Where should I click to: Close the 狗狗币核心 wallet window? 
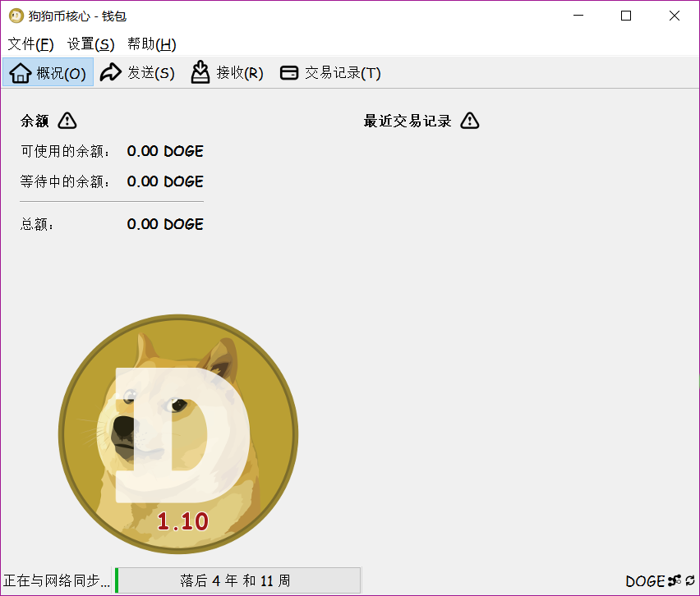click(x=675, y=16)
